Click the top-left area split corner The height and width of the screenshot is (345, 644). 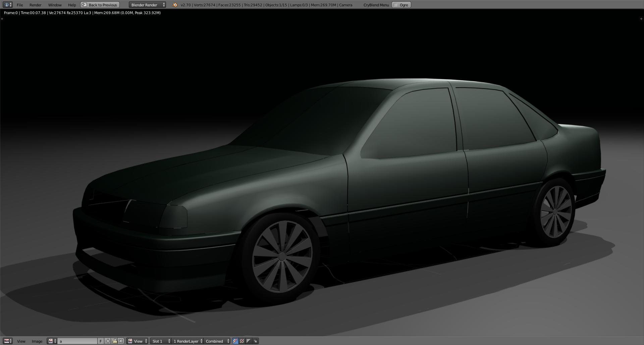tap(2, 19)
